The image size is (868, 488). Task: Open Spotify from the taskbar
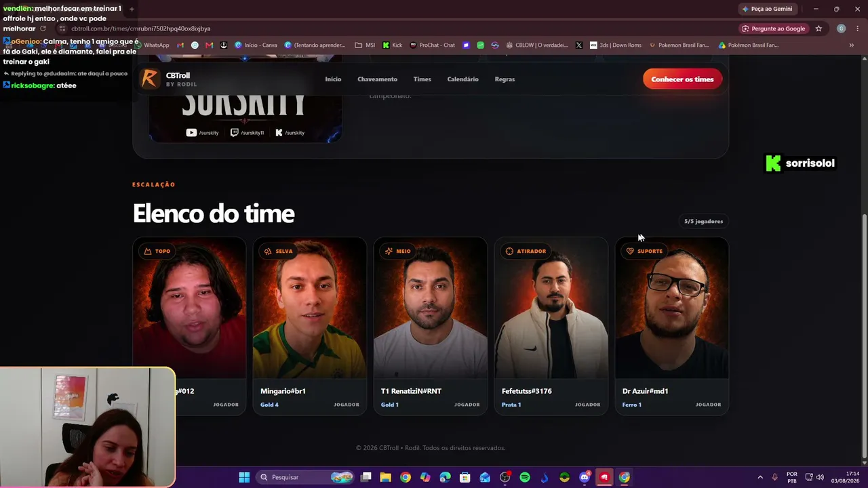click(x=525, y=477)
